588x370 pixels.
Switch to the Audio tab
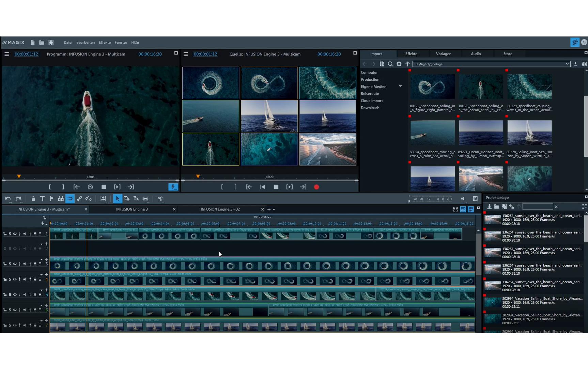(476, 54)
